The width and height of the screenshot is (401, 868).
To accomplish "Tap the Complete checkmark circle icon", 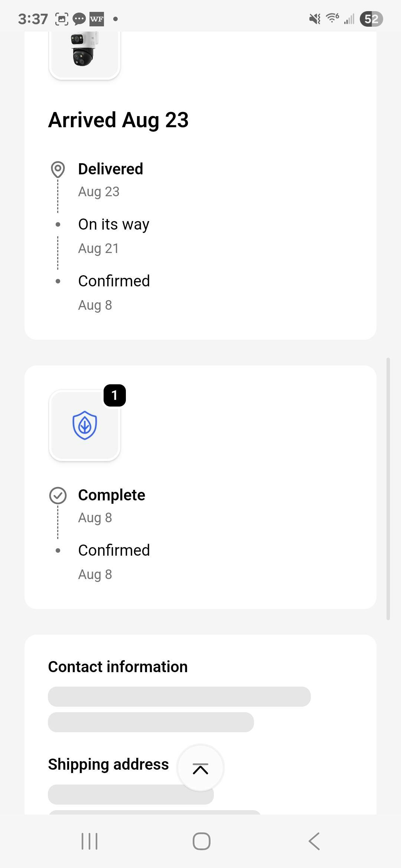I will point(58,496).
